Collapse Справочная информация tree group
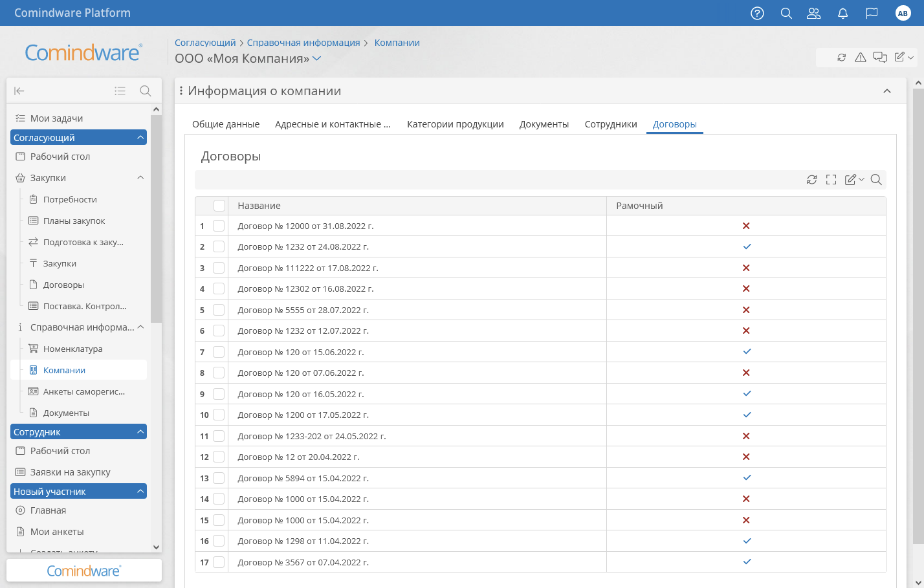Viewport: 924px width, 588px height. [140, 327]
